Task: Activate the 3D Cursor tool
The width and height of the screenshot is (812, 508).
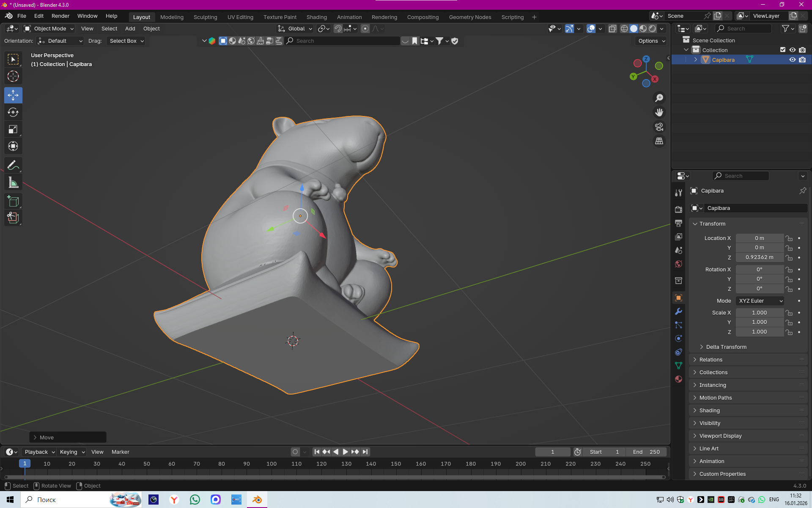Action: (13, 77)
